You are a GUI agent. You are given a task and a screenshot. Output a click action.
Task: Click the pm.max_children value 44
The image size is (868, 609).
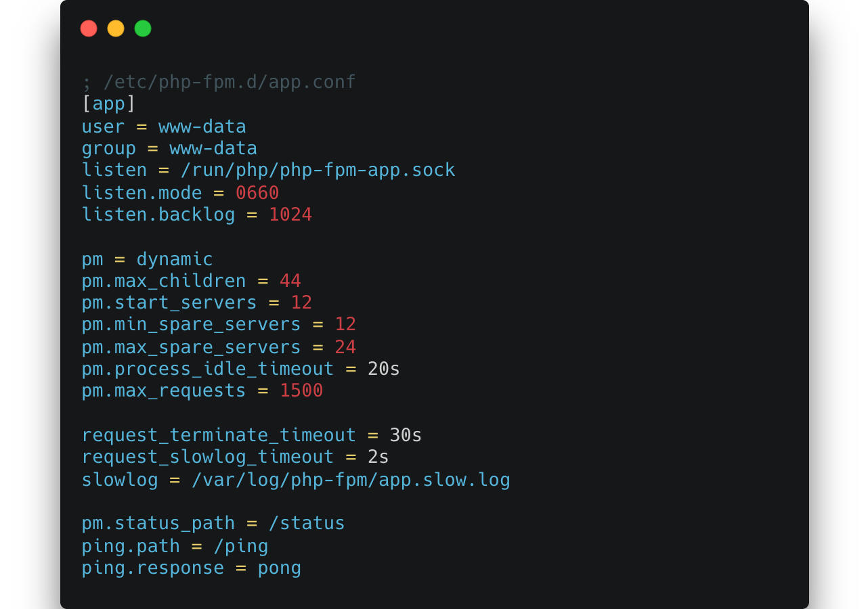pyautogui.click(x=290, y=281)
